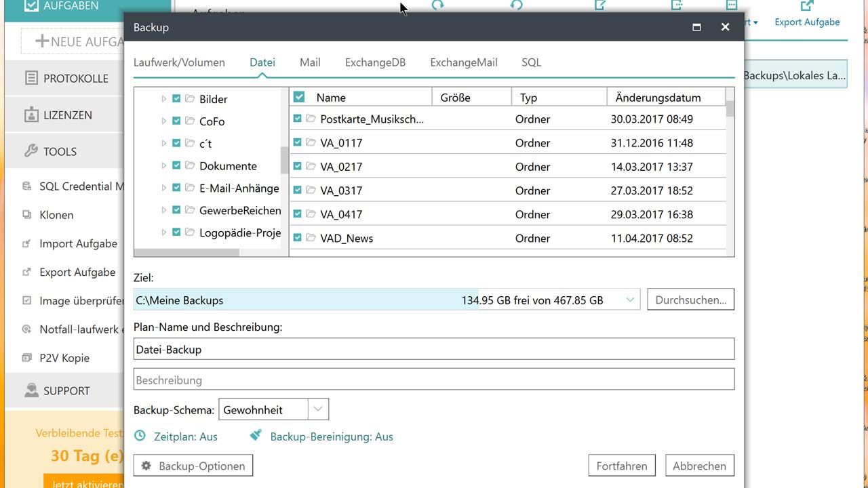Click the Support headset icon

(x=31, y=390)
